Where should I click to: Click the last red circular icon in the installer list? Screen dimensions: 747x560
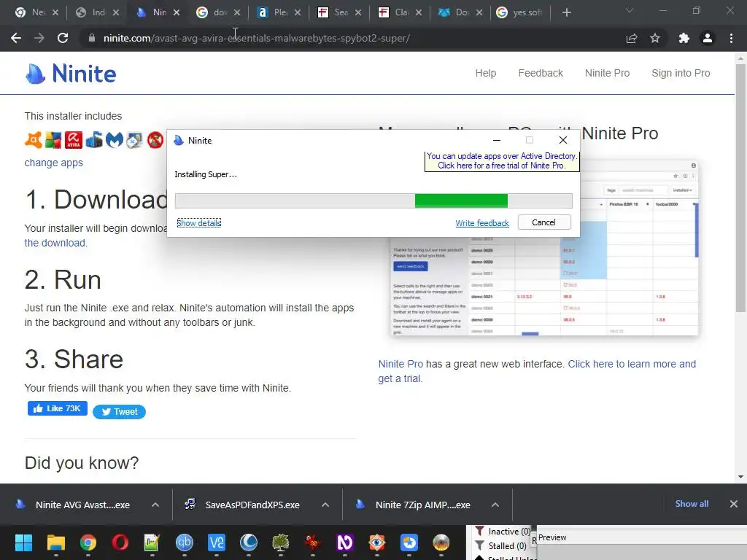155,140
